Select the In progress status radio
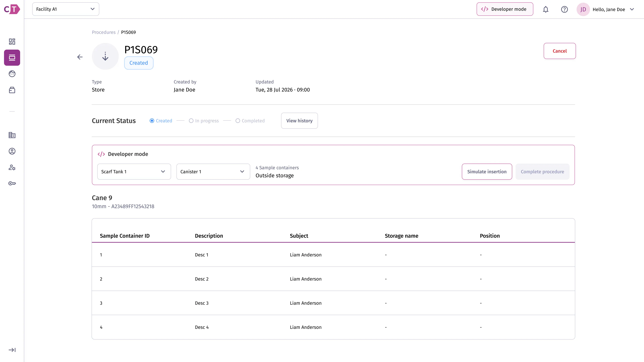Screen dimensions: 644x362 click(x=191, y=121)
